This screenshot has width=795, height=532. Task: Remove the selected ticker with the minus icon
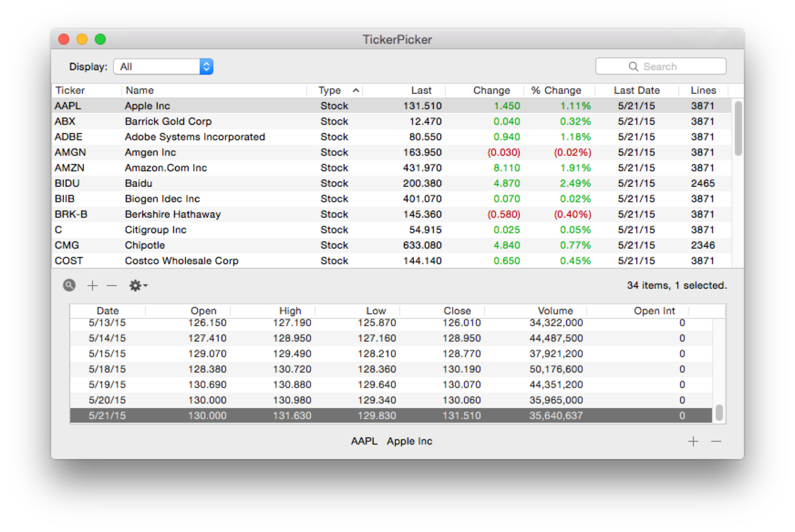(112, 285)
